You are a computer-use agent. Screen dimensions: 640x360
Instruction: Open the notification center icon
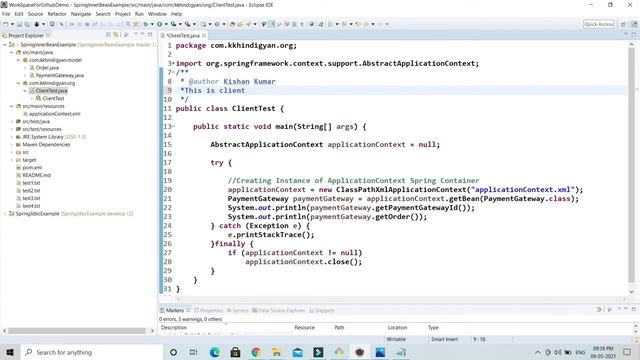pos(627,352)
